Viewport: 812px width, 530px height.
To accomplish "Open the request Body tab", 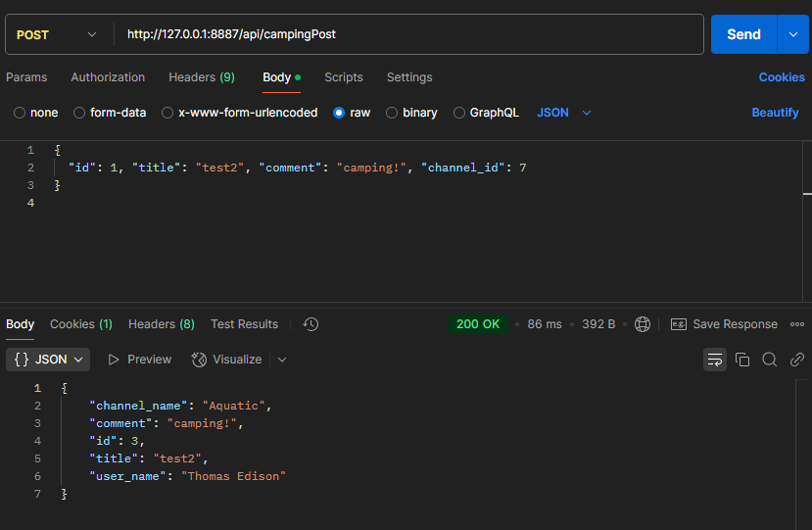I will pos(281,77).
